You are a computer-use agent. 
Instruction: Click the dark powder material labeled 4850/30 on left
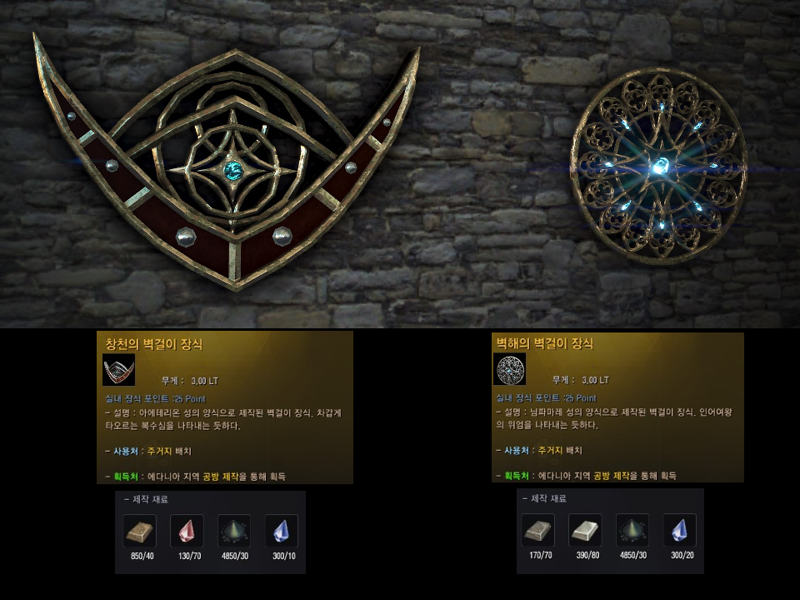(234, 531)
